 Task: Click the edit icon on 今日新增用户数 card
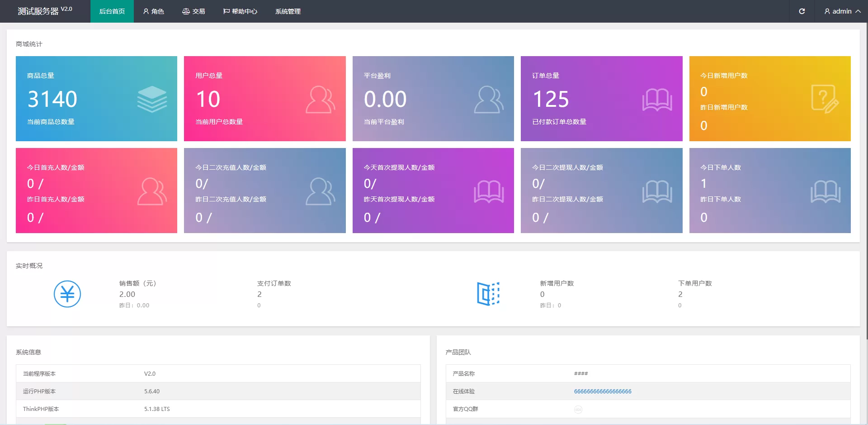(825, 99)
